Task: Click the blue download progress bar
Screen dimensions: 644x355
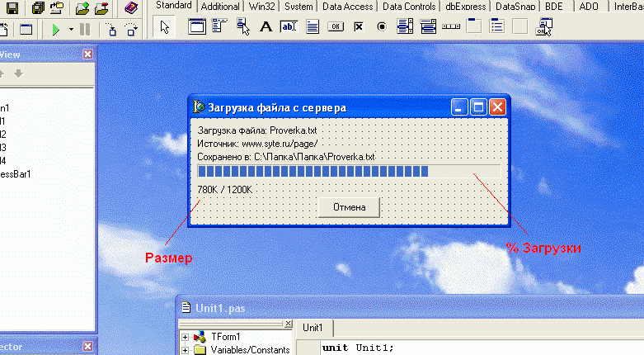Action: 349,171
